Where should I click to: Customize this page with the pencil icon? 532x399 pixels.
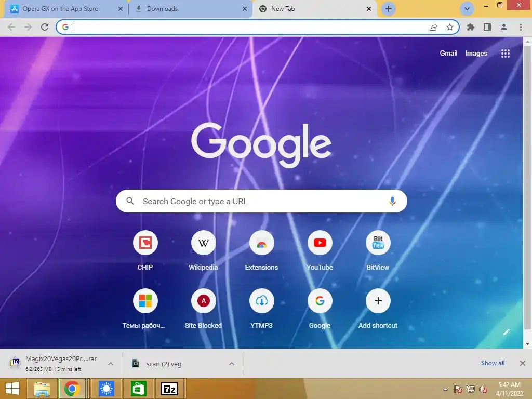click(506, 332)
